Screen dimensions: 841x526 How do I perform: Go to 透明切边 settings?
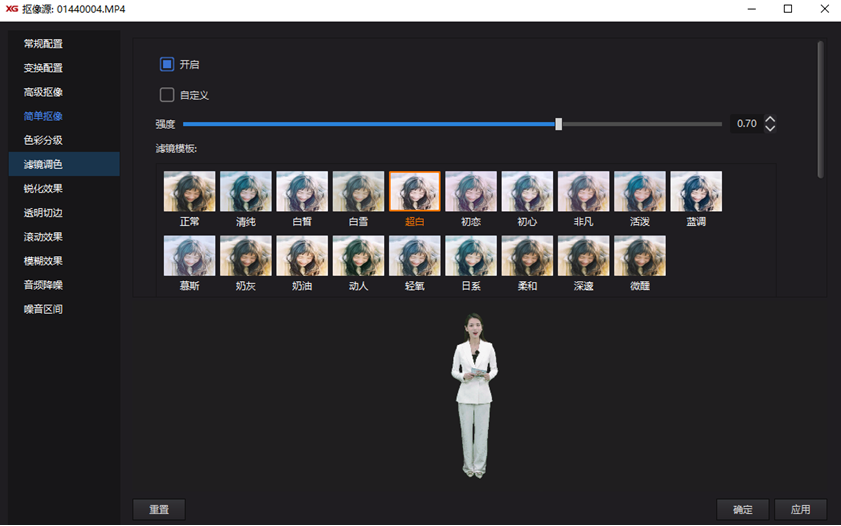pyautogui.click(x=64, y=212)
